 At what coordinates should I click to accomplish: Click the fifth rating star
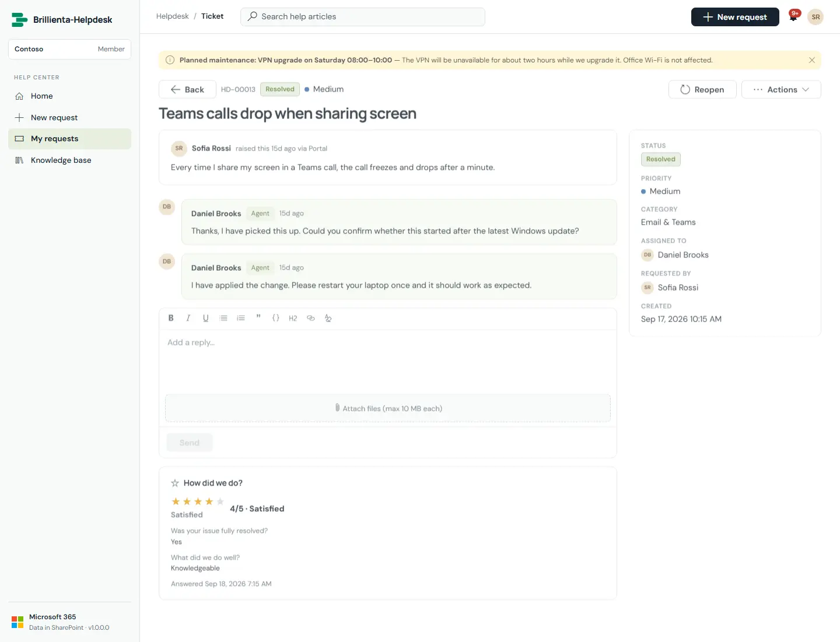coord(220,501)
